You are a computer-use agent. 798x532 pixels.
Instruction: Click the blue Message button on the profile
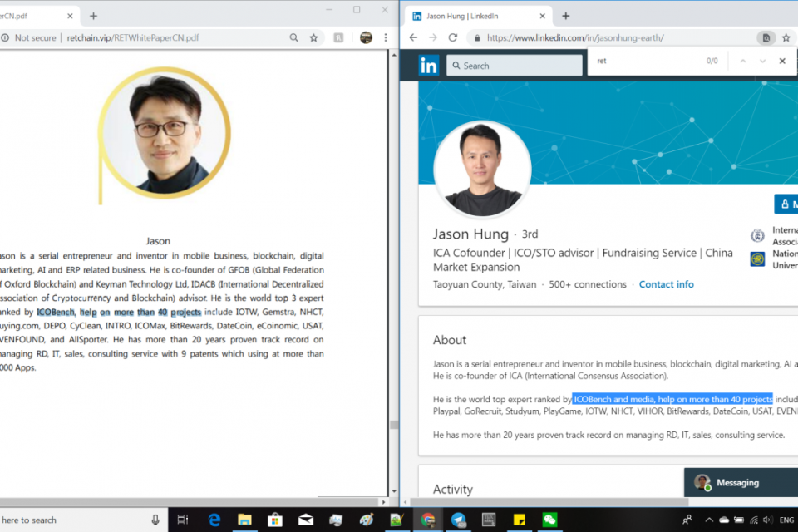(x=786, y=204)
